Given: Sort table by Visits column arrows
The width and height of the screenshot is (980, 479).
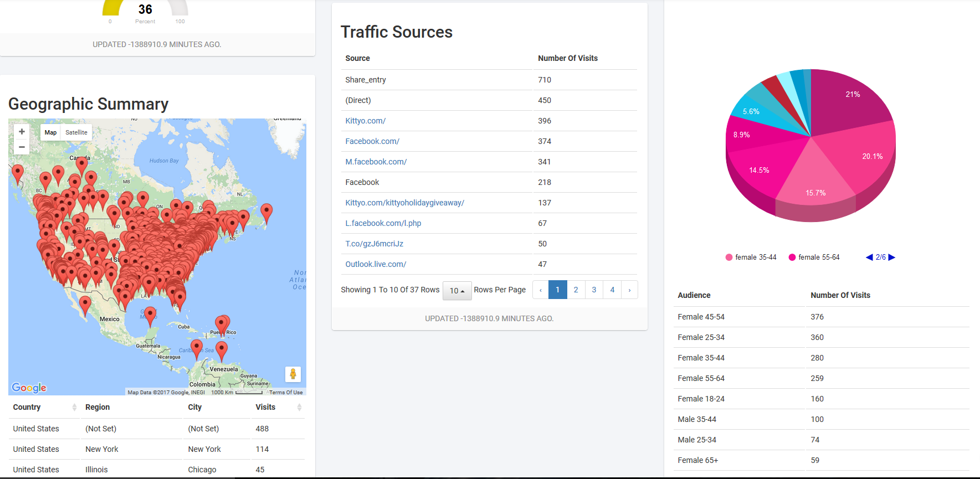Looking at the screenshot, I should [299, 407].
